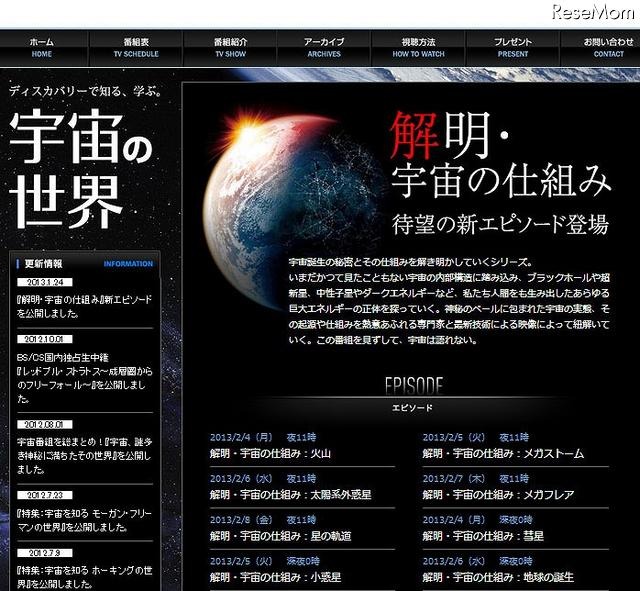This screenshot has height=591, width=640.
Task: Click the 2012.7.23 date label
Action: [x=45, y=495]
